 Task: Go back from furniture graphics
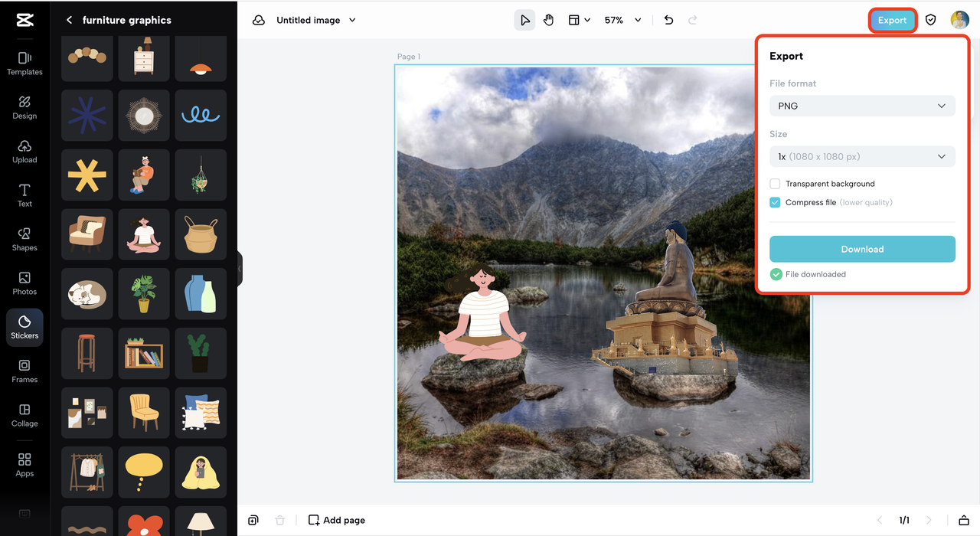(x=70, y=20)
